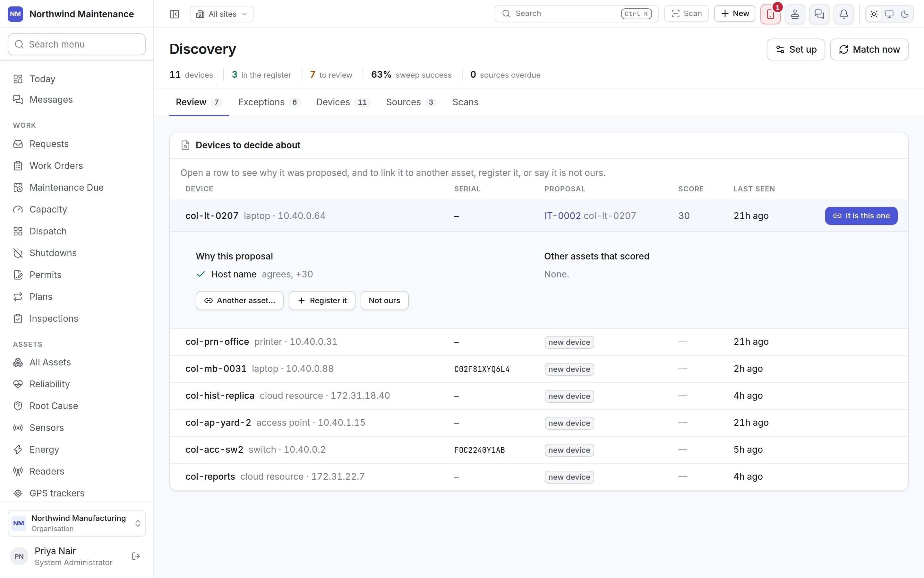This screenshot has width=924, height=578.
Task: Open the red device alert icon
Action: point(770,14)
